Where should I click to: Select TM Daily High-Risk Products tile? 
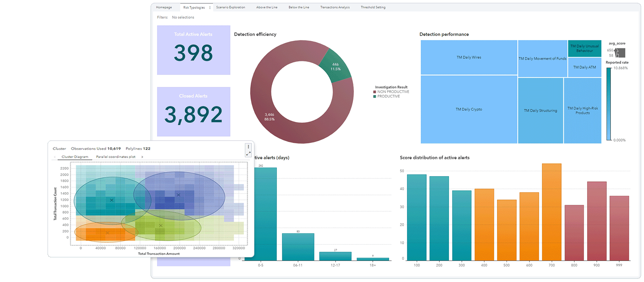click(582, 110)
